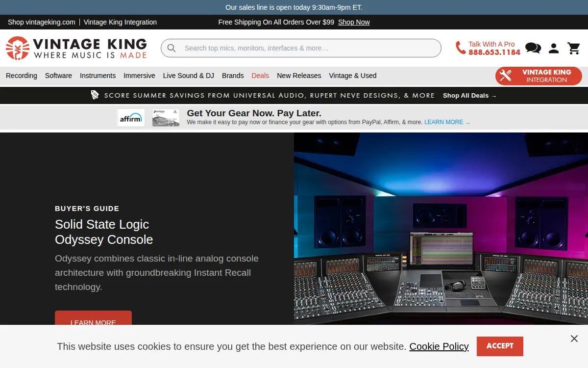Screen dimensions: 588x368
Task: Close the cookie notice with the X
Action: tap(574, 339)
